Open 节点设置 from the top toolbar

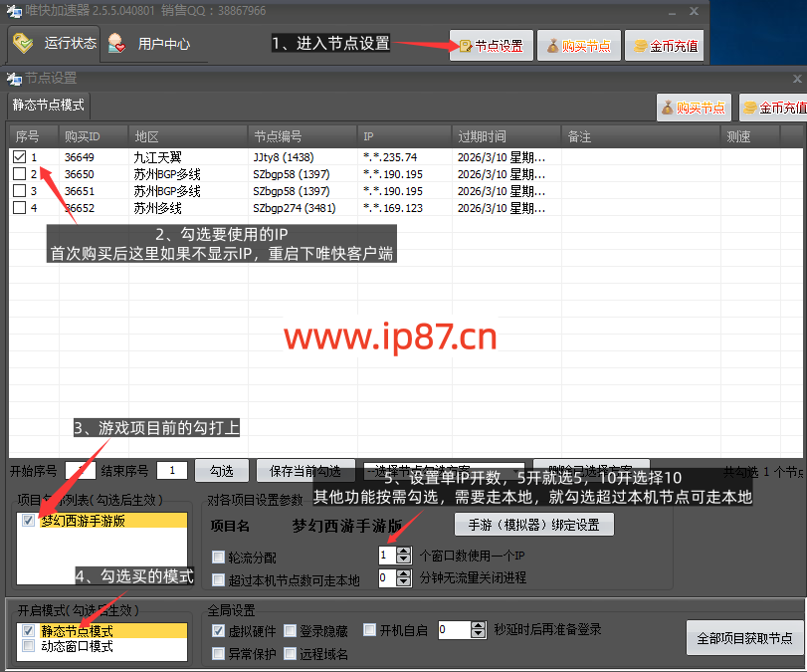coord(492,46)
